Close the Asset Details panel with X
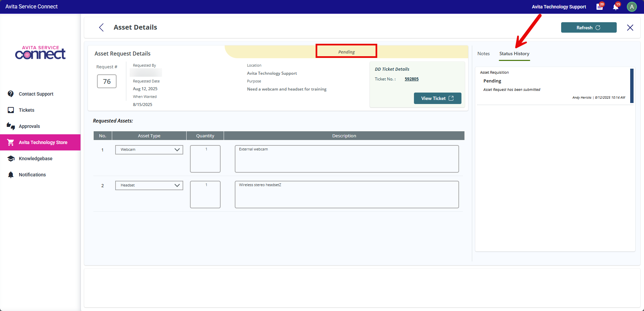 click(630, 28)
